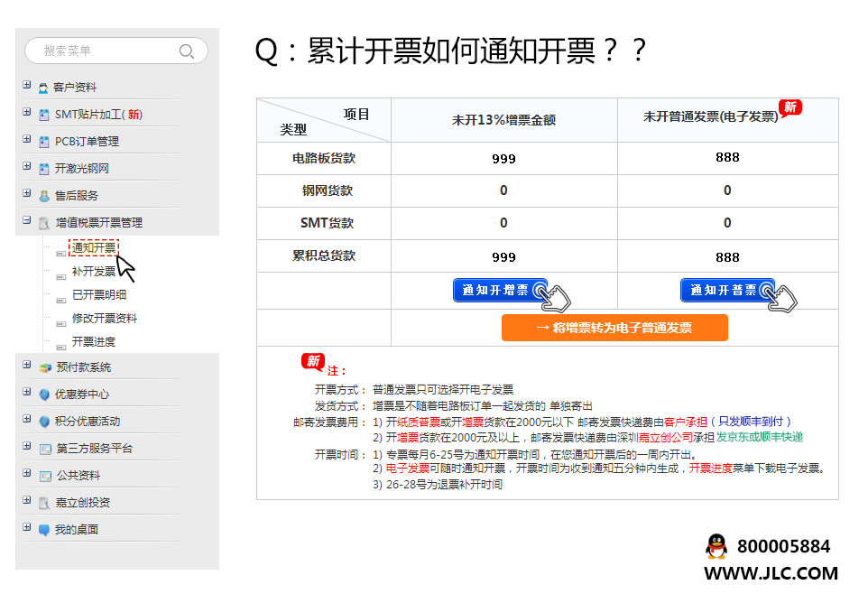Click the PCB订单管理 sidebar icon
This screenshot has width=868, height=594.
[42, 141]
